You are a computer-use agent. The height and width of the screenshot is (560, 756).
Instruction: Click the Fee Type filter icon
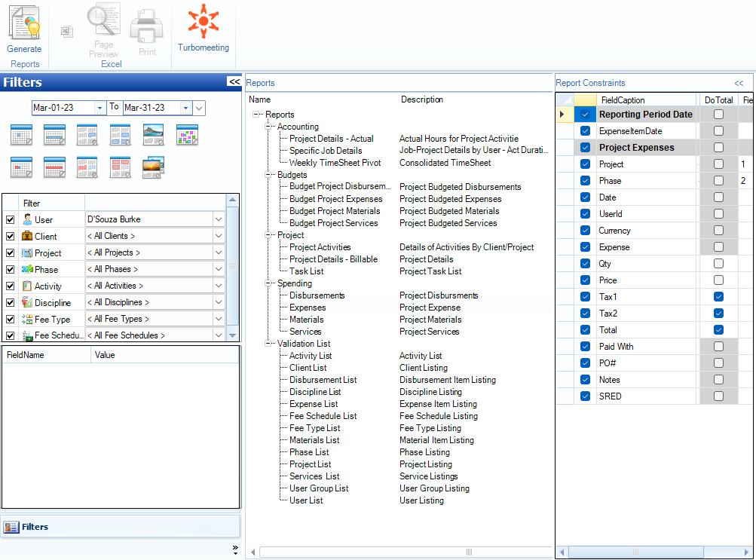point(27,319)
